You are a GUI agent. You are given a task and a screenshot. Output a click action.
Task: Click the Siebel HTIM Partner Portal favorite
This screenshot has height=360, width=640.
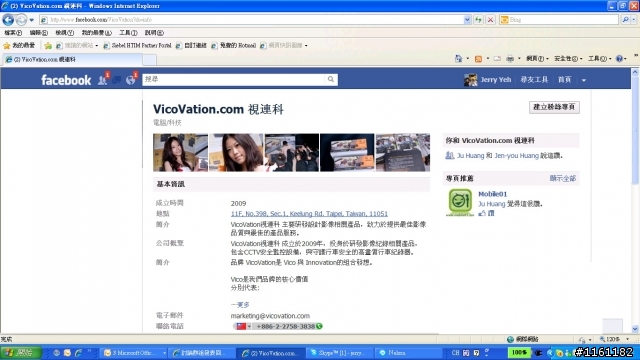[138, 45]
